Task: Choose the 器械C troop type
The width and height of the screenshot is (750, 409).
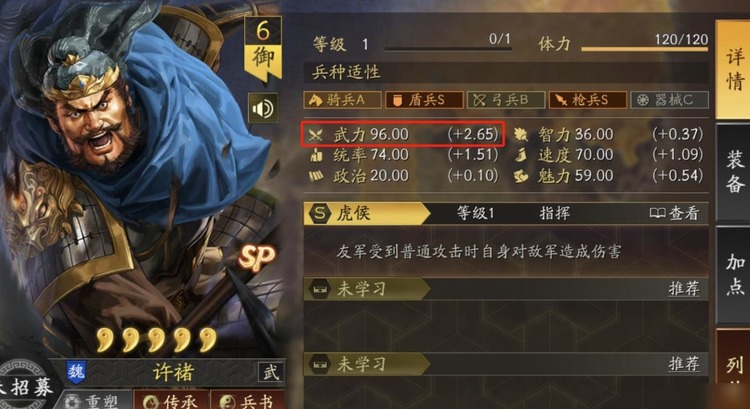Action: coord(670,100)
